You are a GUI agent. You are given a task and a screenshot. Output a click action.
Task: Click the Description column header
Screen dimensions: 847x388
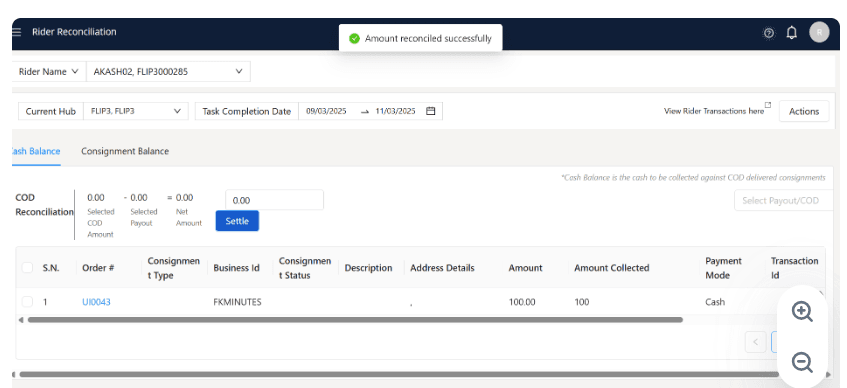click(x=368, y=268)
